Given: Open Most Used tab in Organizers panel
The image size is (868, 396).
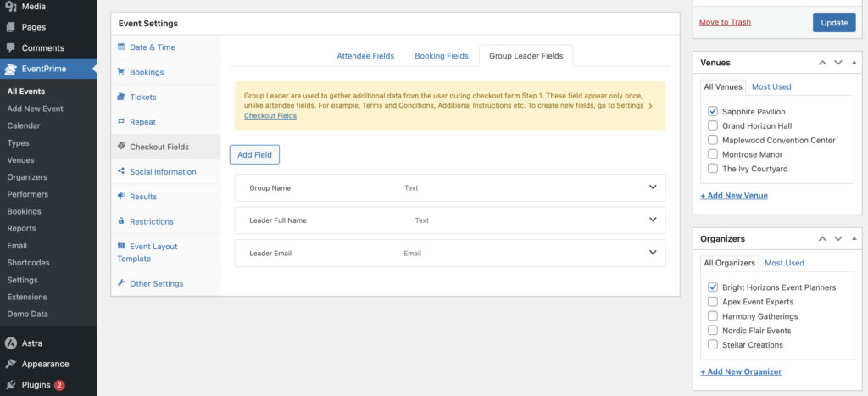Looking at the screenshot, I should pyautogui.click(x=783, y=263).
